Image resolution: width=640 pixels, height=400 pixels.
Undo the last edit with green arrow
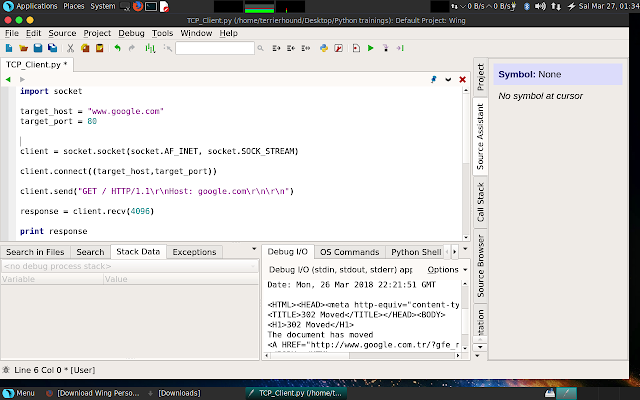[118, 48]
